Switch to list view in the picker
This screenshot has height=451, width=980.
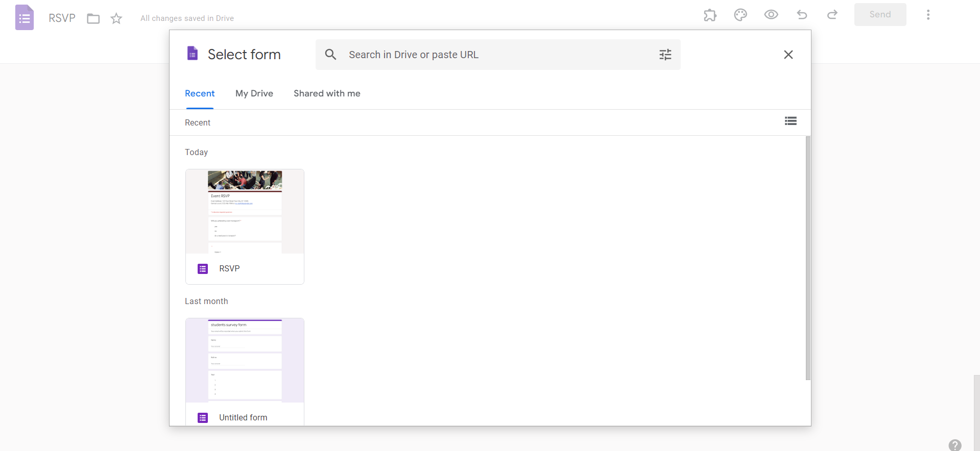[x=791, y=121]
